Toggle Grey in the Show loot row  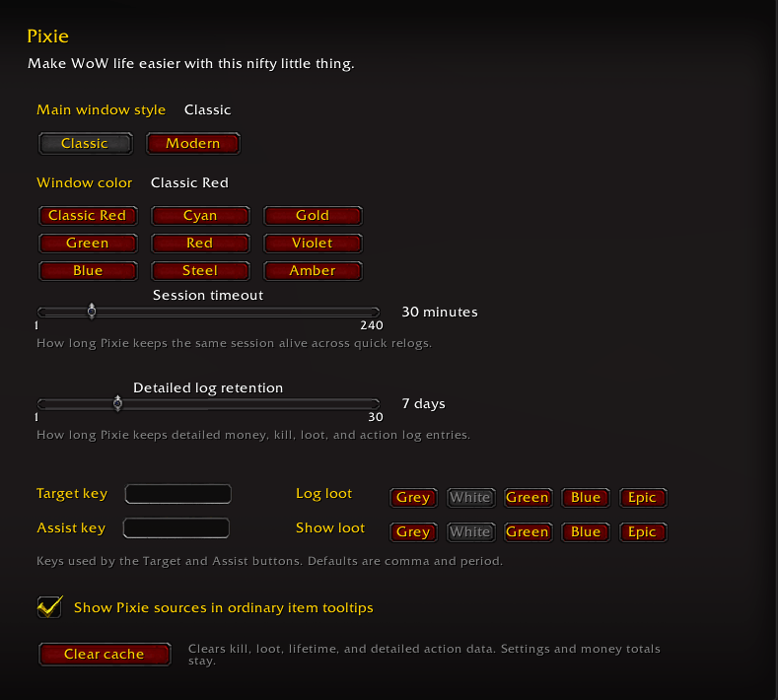[413, 532]
